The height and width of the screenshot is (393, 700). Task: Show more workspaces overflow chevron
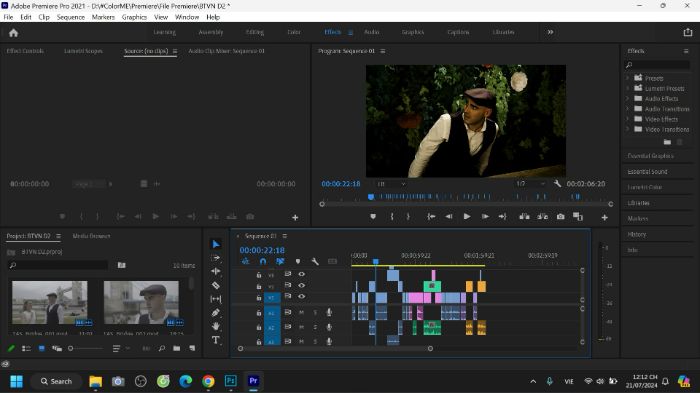click(550, 32)
